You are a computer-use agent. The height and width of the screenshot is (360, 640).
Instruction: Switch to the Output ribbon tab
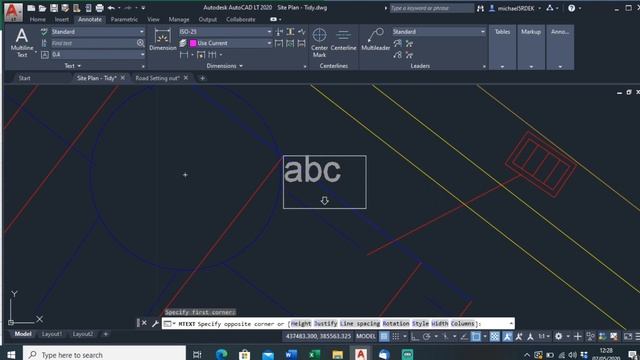(207, 19)
